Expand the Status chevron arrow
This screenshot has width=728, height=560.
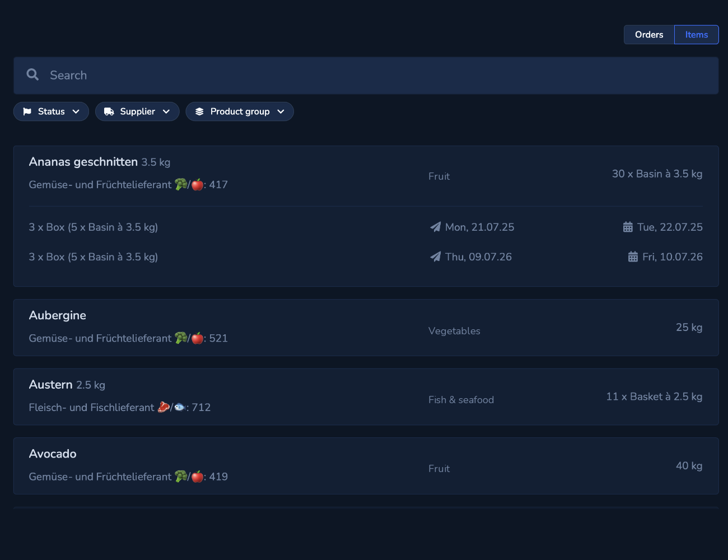(x=76, y=111)
